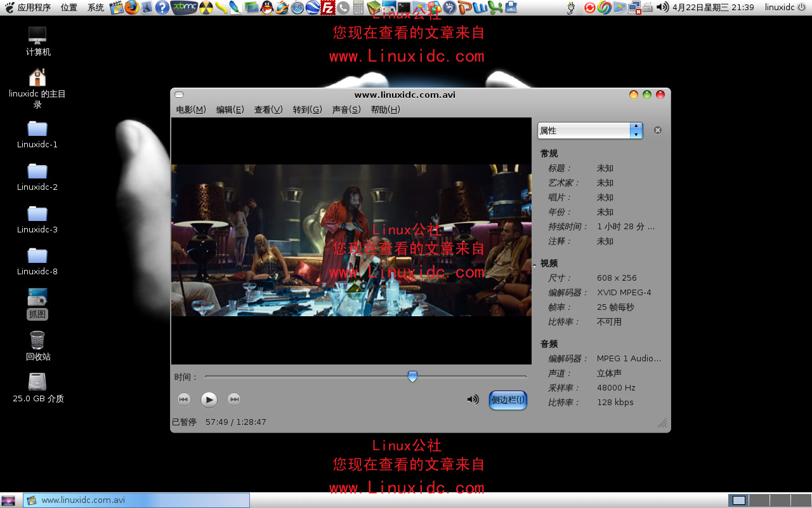Play the paused movie
The width and height of the screenshot is (812, 508).
click(x=209, y=399)
